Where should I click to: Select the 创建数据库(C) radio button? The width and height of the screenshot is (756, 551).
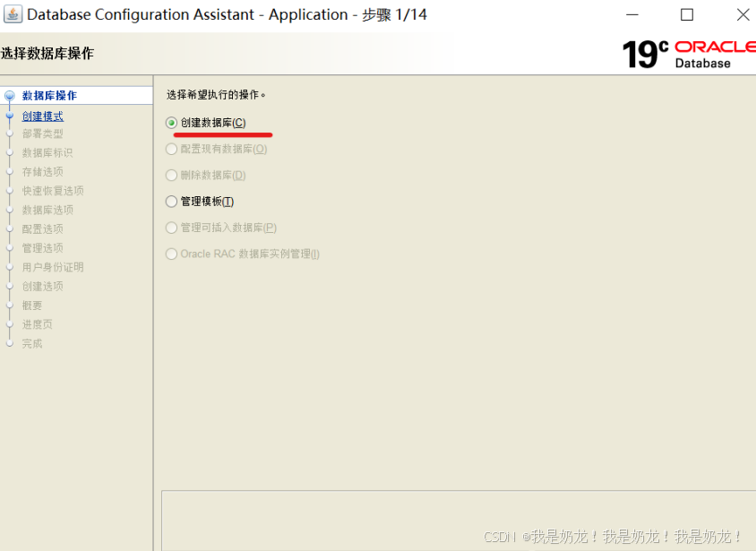[x=171, y=123]
